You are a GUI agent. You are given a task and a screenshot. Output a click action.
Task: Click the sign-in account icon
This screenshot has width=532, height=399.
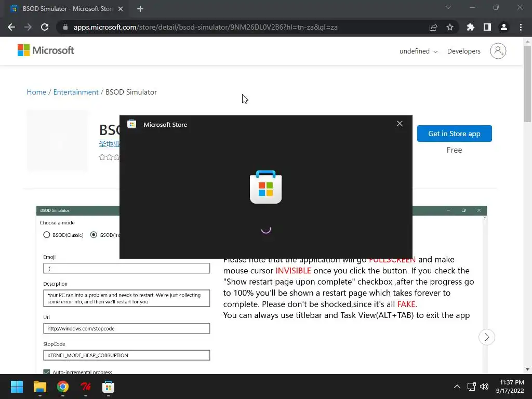pyautogui.click(x=498, y=51)
